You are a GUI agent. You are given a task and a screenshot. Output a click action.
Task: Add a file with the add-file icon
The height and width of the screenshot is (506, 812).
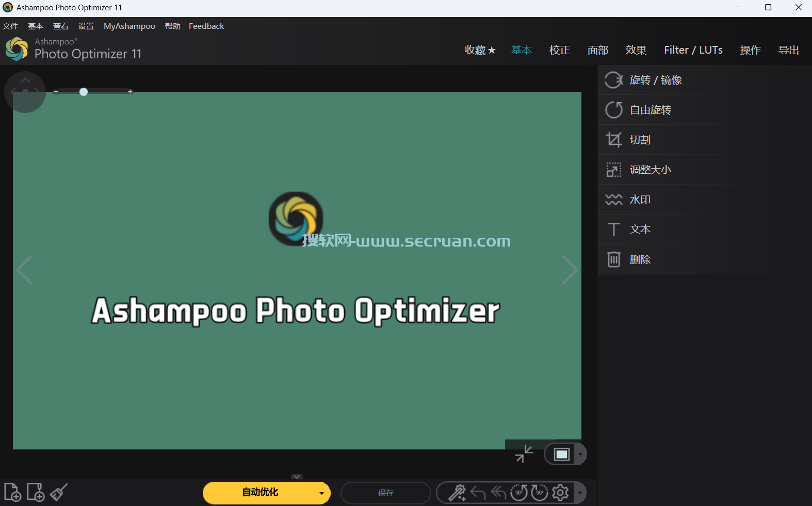point(12,493)
